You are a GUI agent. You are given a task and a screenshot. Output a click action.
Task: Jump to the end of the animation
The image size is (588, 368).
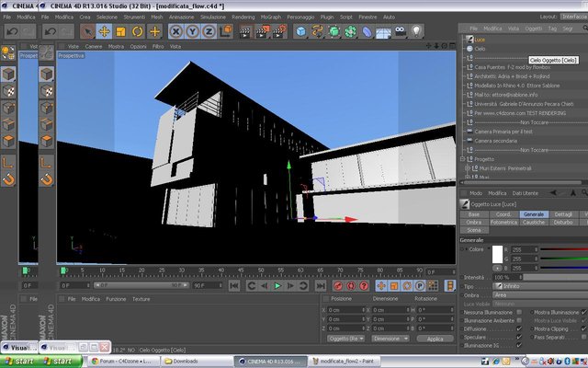click(x=321, y=286)
